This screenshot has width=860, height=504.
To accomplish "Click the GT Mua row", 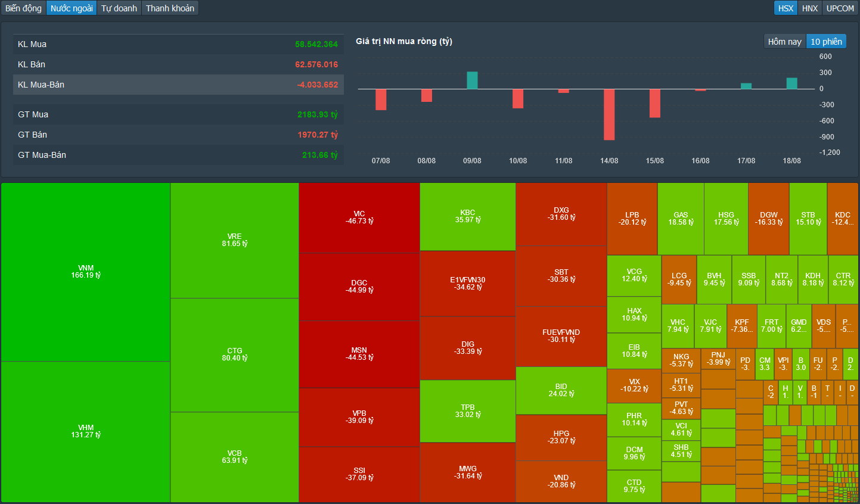I will [x=178, y=114].
